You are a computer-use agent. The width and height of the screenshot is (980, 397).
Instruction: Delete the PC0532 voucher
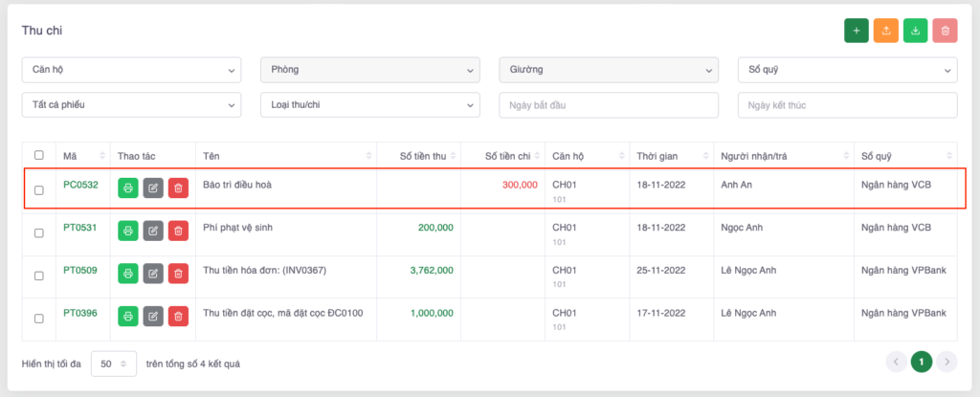tap(178, 188)
